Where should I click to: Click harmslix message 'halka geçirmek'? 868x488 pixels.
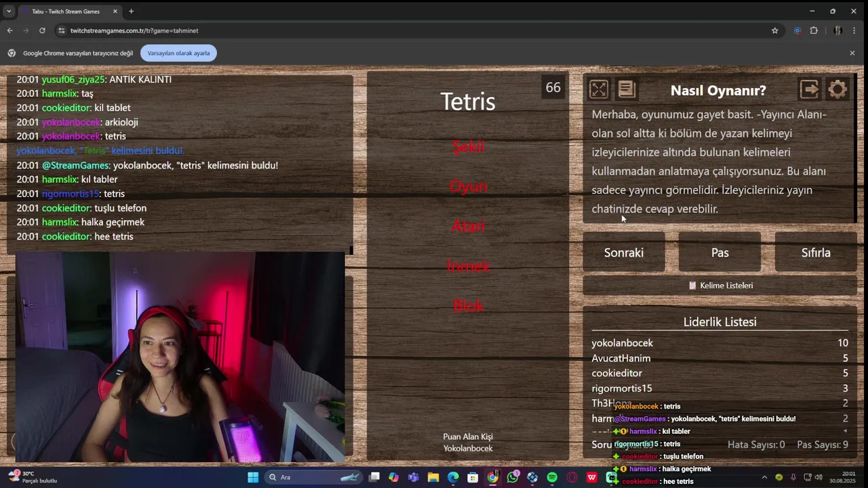point(80,222)
